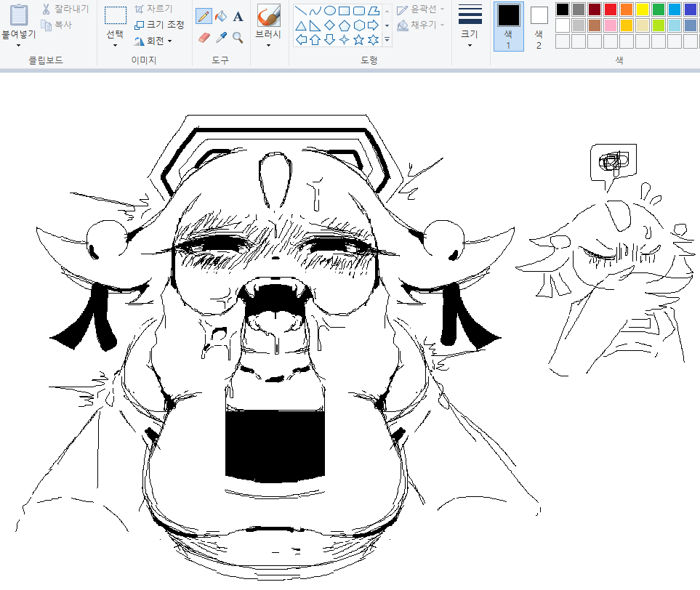The image size is (700, 590).
Task: Pick the black palette color
Action: tap(563, 9)
